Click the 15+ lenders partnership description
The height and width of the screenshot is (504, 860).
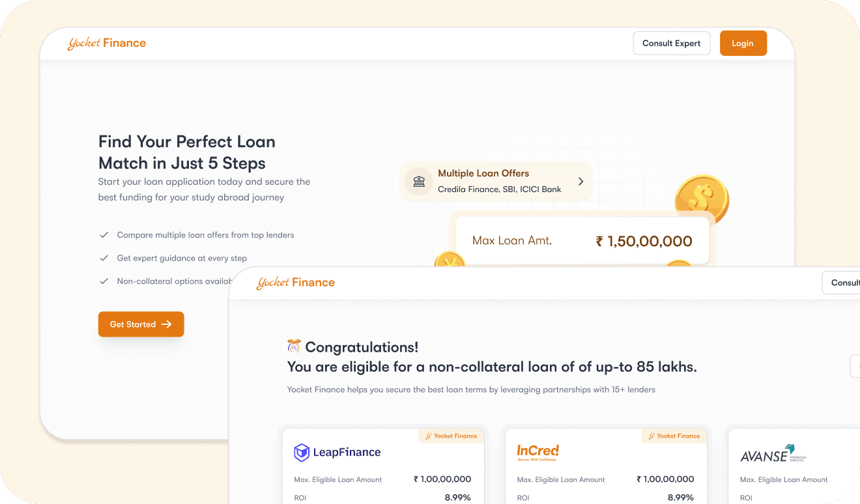(x=471, y=390)
